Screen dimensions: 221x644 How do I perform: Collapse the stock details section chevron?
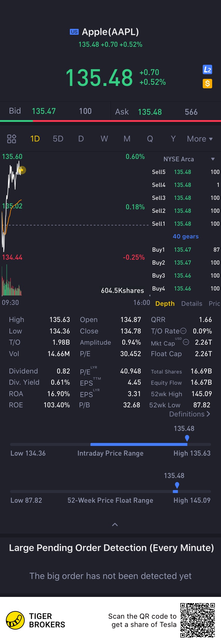115,525
